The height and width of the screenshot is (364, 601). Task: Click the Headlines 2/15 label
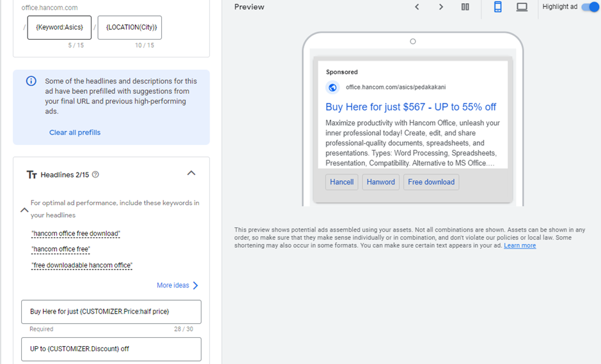pyautogui.click(x=65, y=174)
